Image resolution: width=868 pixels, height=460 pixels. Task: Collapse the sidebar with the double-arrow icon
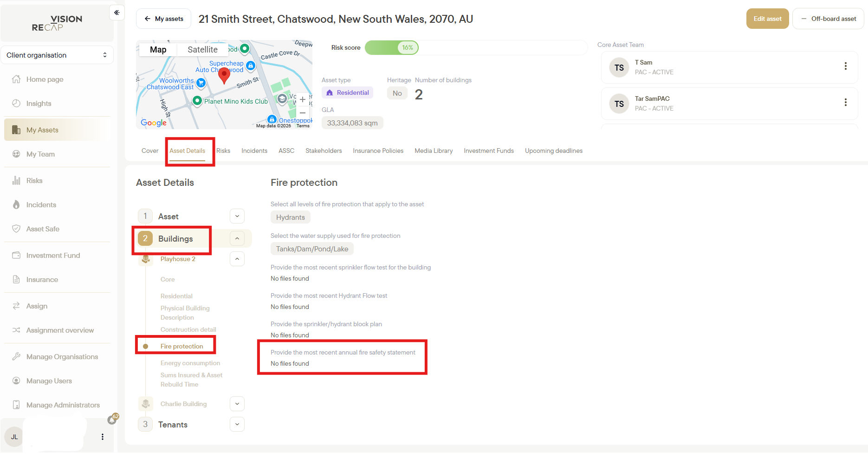tap(117, 13)
